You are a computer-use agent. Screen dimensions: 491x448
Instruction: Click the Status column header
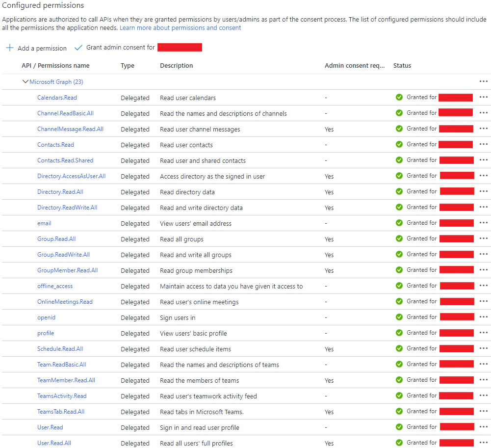point(402,65)
